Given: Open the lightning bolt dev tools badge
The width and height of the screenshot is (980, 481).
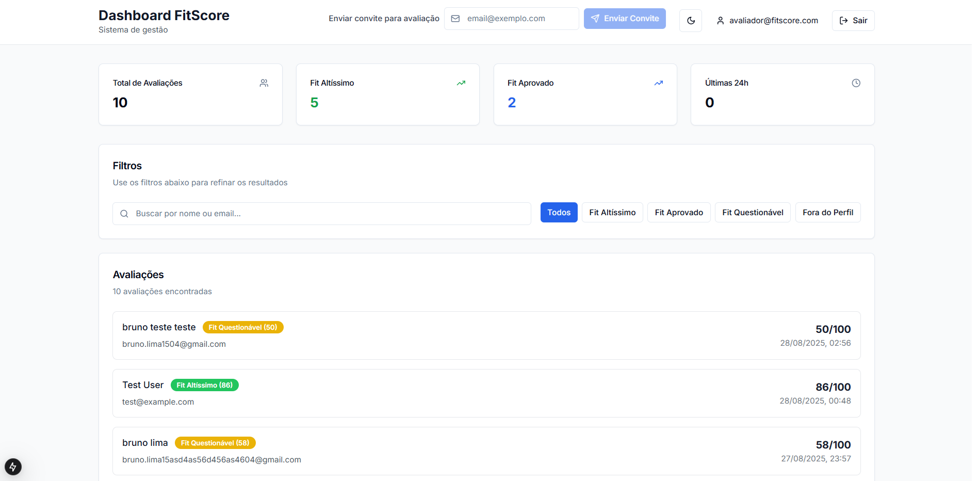Looking at the screenshot, I should (x=13, y=467).
